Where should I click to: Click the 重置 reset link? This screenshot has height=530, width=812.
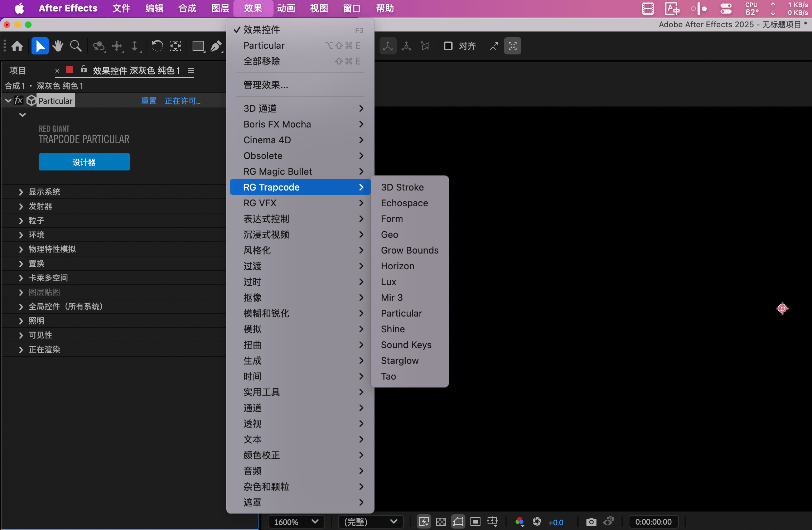[149, 101]
